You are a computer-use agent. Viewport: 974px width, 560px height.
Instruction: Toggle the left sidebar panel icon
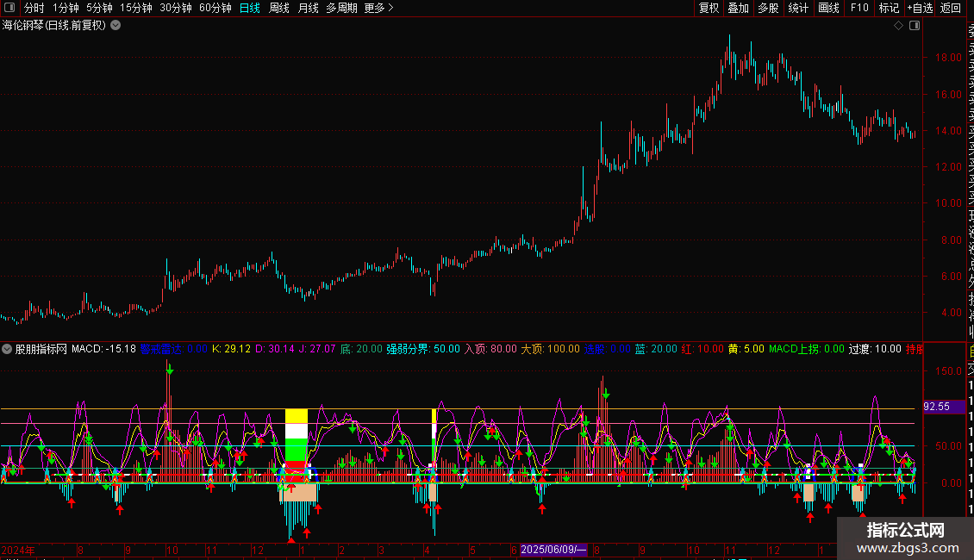point(9,8)
